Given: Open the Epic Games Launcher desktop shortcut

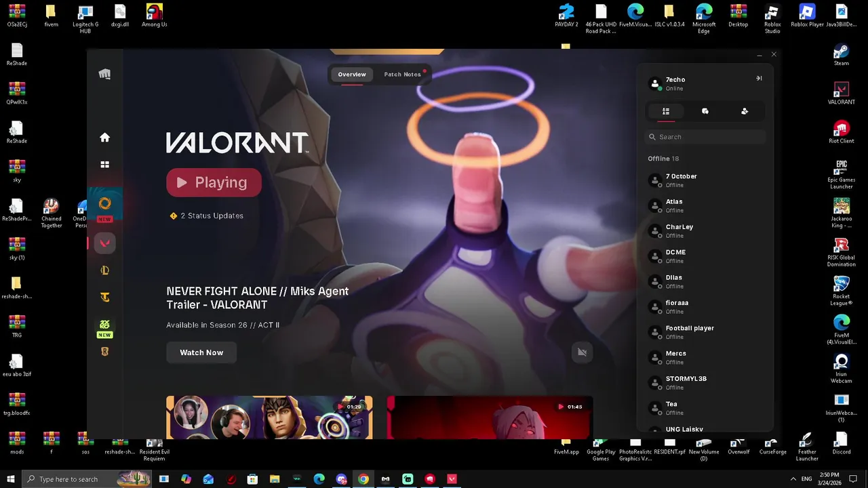Looking at the screenshot, I should (x=842, y=175).
